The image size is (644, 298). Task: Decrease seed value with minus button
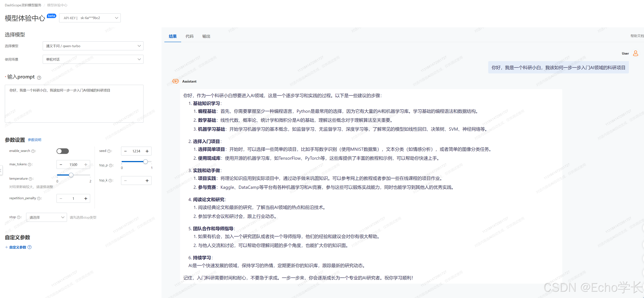(126, 151)
